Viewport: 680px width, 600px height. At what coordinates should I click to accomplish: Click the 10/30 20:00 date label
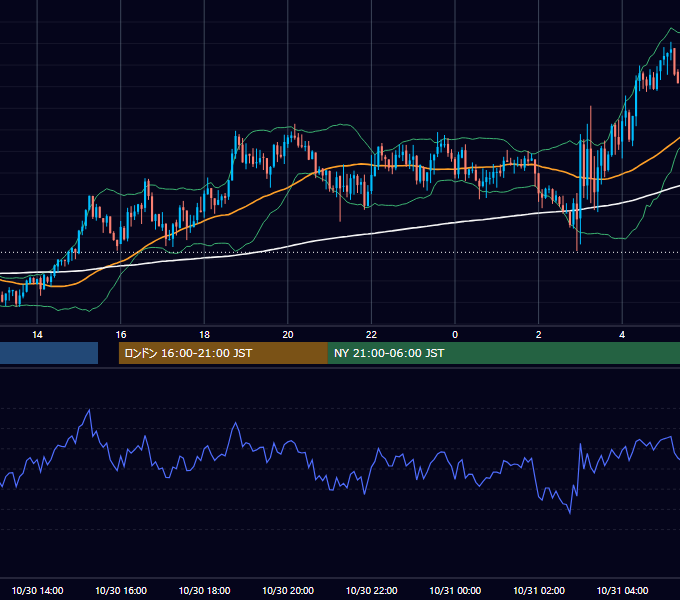click(288, 590)
